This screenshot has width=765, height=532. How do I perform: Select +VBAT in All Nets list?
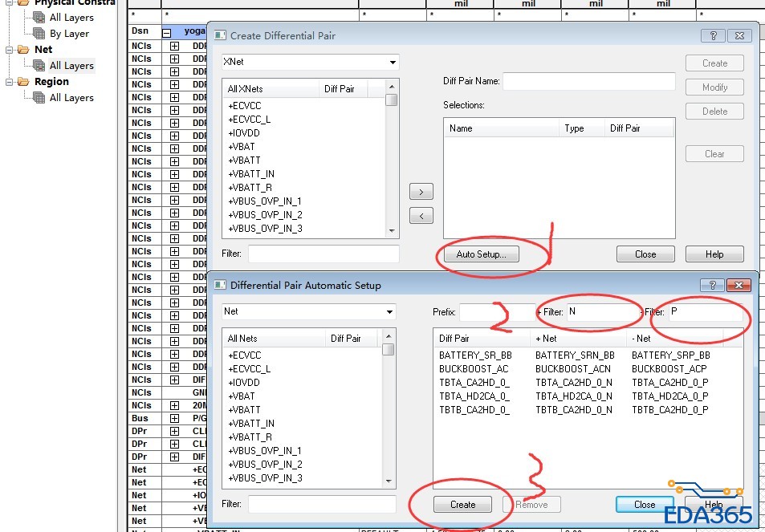(x=242, y=396)
